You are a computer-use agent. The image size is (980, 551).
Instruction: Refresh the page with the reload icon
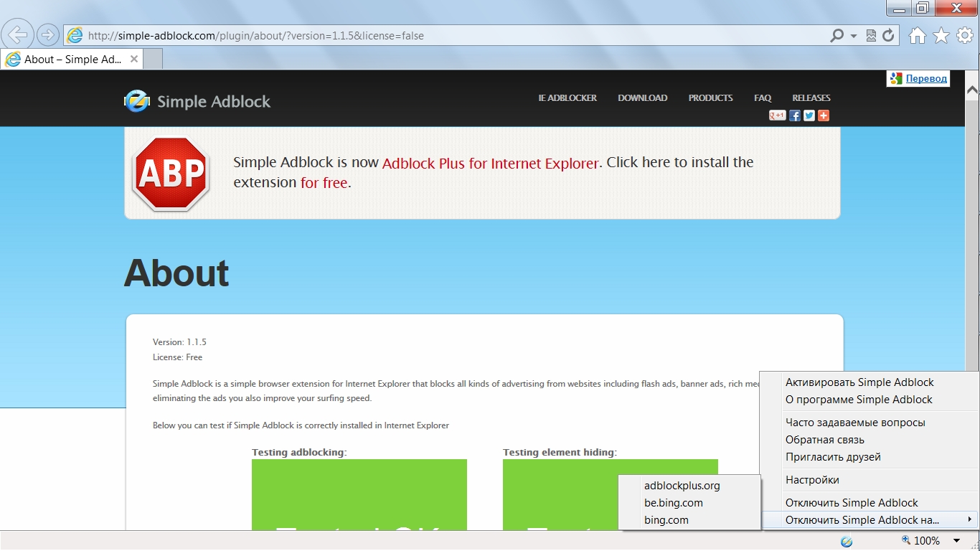pos(888,35)
